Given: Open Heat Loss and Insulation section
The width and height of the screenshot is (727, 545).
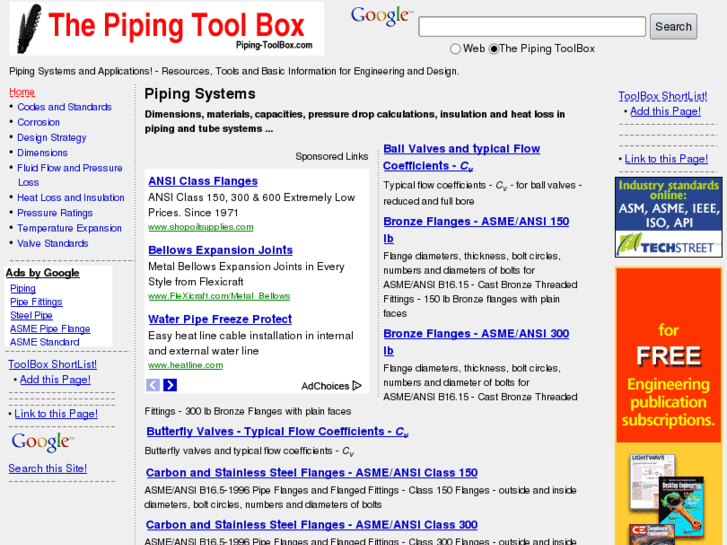Looking at the screenshot, I should (x=71, y=198).
